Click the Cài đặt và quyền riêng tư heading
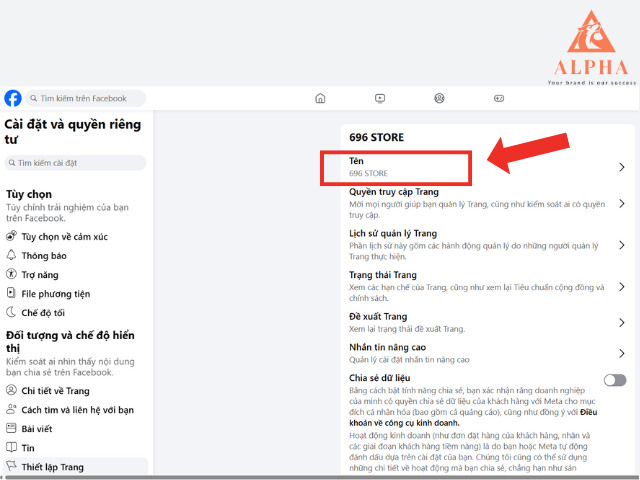Image resolution: width=640 pixels, height=480 pixels. point(73,131)
